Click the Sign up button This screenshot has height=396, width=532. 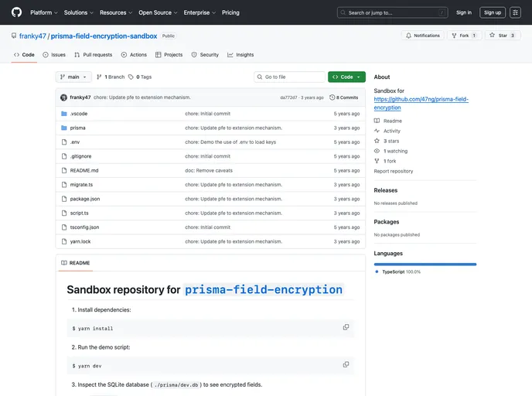[x=492, y=12]
